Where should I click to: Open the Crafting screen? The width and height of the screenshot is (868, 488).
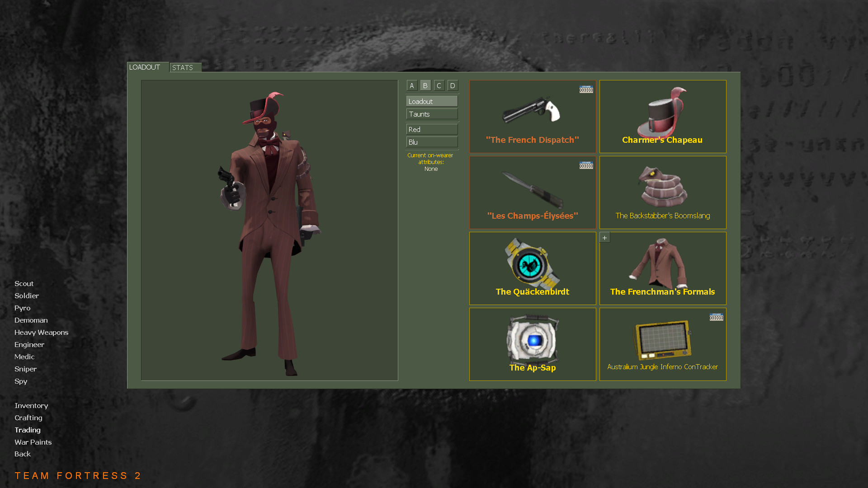pyautogui.click(x=28, y=418)
